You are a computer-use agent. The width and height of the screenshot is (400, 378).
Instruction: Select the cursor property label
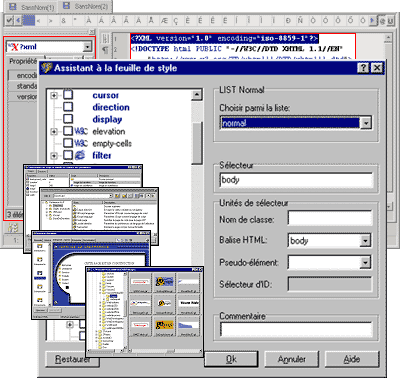[x=105, y=95]
